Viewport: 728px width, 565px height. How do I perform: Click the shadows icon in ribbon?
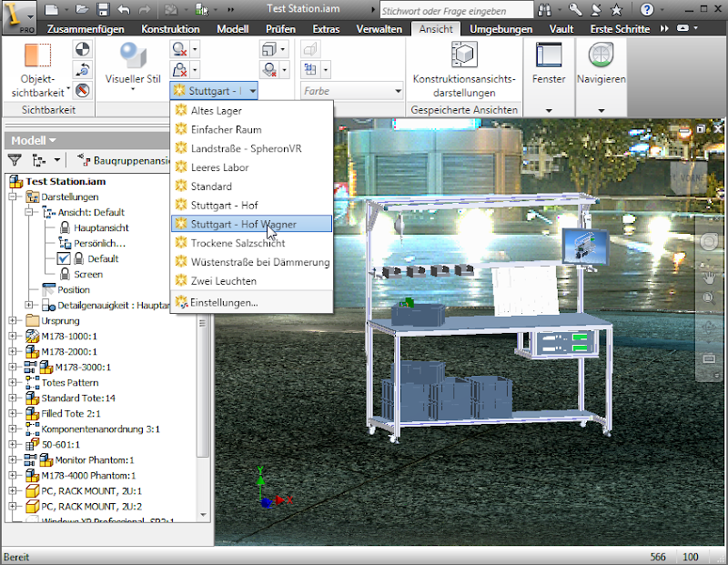coord(179,49)
